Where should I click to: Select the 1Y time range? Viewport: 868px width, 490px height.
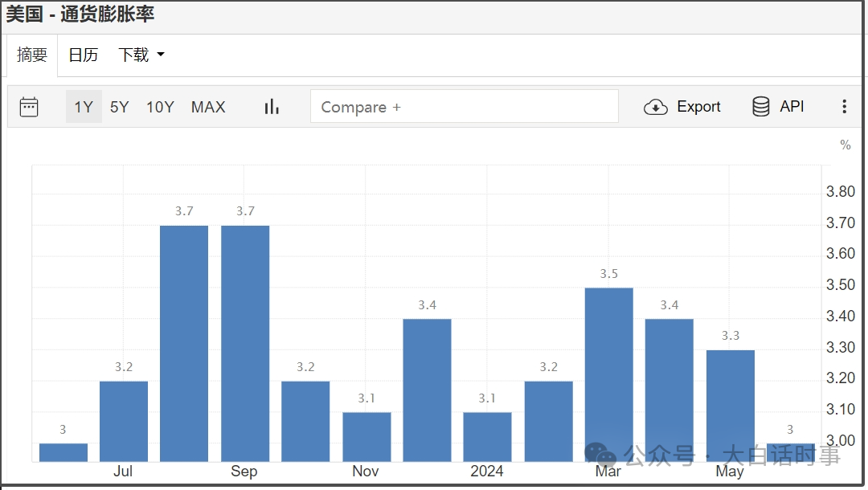tap(84, 107)
